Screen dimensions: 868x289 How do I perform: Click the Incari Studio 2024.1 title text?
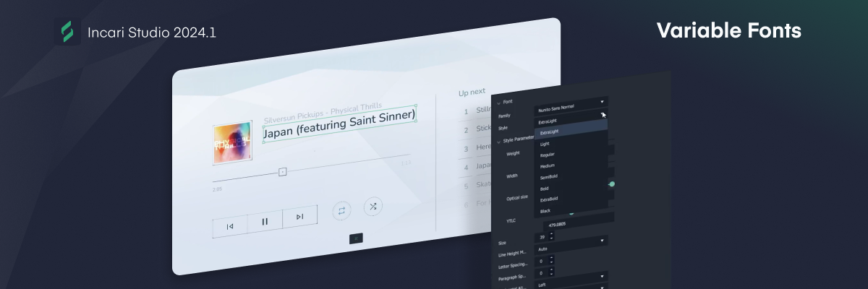pyautogui.click(x=151, y=33)
